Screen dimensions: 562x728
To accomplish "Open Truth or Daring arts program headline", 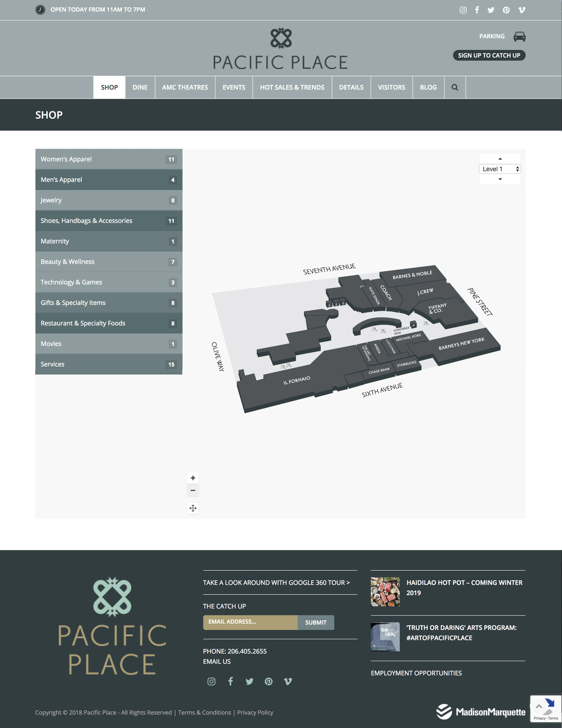I will pyautogui.click(x=461, y=633).
